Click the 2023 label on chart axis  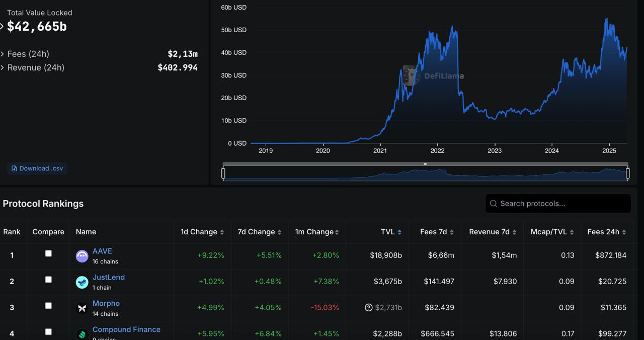click(495, 151)
